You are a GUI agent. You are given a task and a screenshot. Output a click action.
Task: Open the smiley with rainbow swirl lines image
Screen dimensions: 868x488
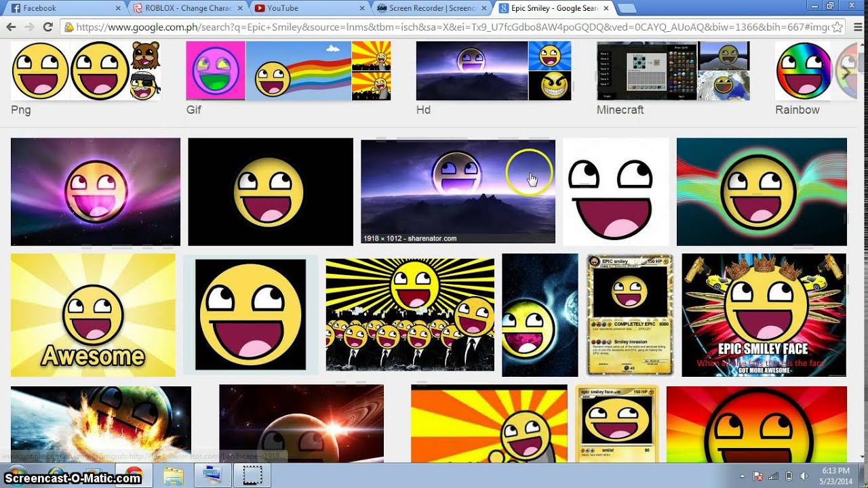pyautogui.click(x=762, y=192)
